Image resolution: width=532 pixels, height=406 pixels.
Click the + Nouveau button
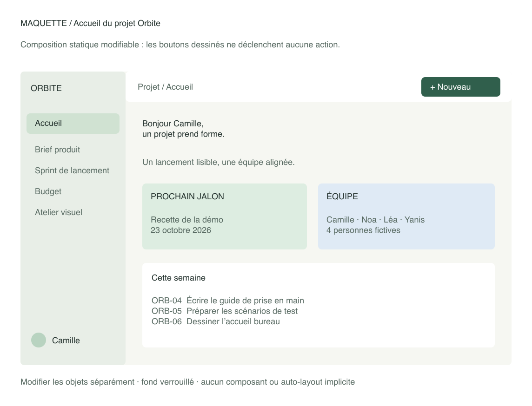tap(460, 87)
